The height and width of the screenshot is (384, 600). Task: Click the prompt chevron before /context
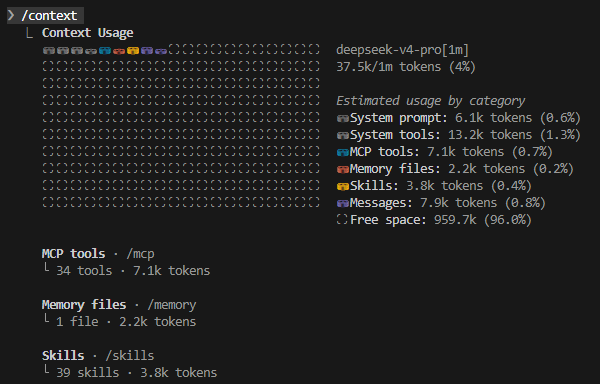point(11,16)
